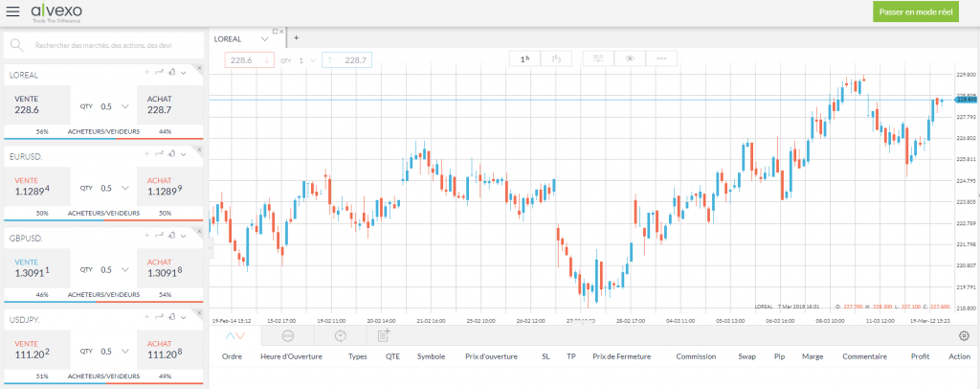Expand the USDJPY card options chevron
The image size is (980, 389).
184,317
